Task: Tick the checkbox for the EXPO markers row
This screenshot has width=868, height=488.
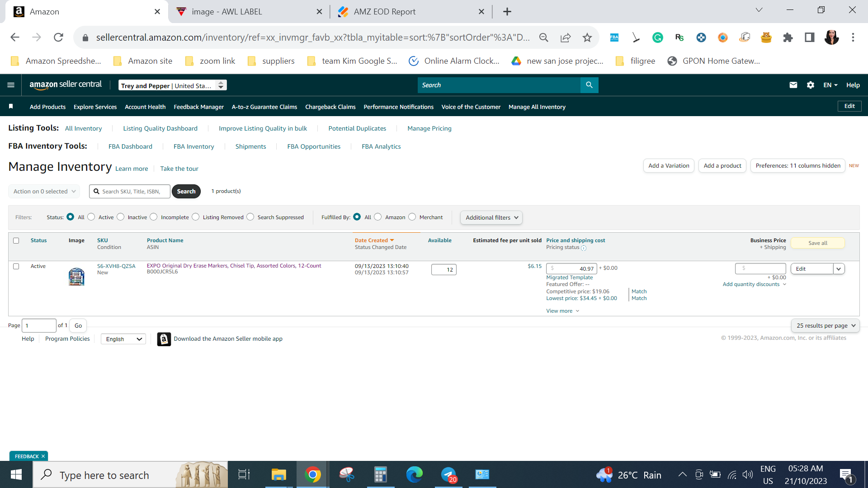Action: pyautogui.click(x=16, y=267)
